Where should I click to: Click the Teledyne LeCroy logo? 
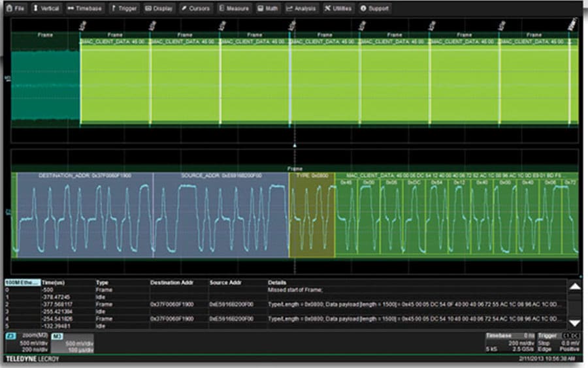click(33, 359)
